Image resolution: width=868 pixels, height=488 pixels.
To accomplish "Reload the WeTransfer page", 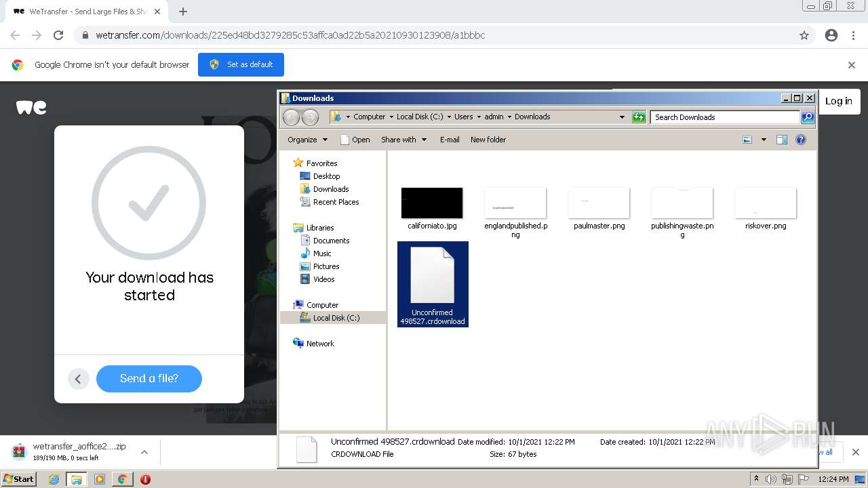I will pos(58,35).
